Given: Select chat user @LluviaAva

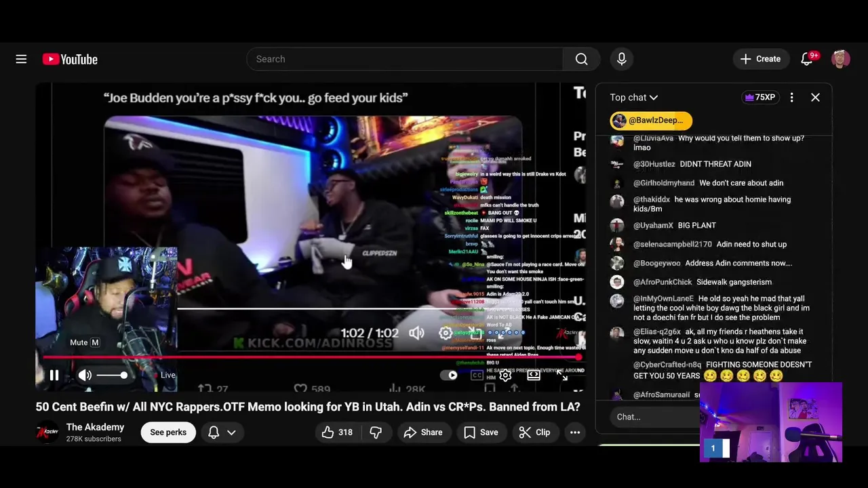Looking at the screenshot, I should (x=653, y=138).
